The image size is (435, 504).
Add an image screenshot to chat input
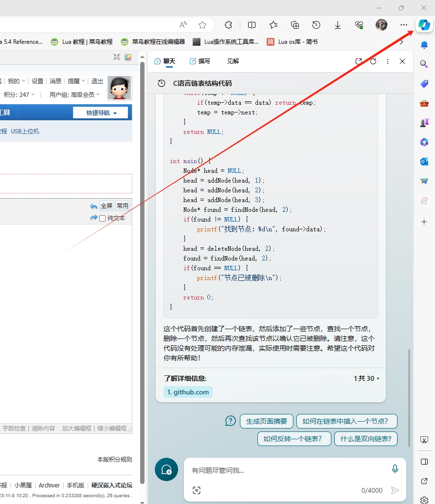(197, 490)
